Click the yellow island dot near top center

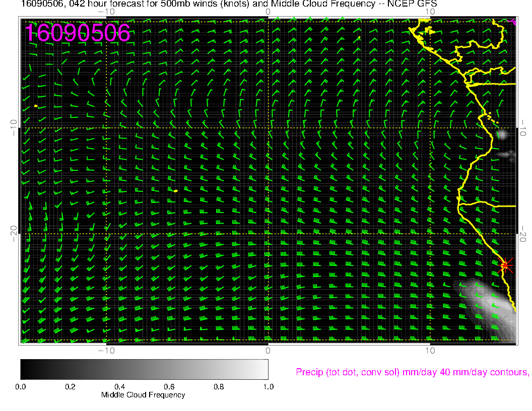[359, 37]
